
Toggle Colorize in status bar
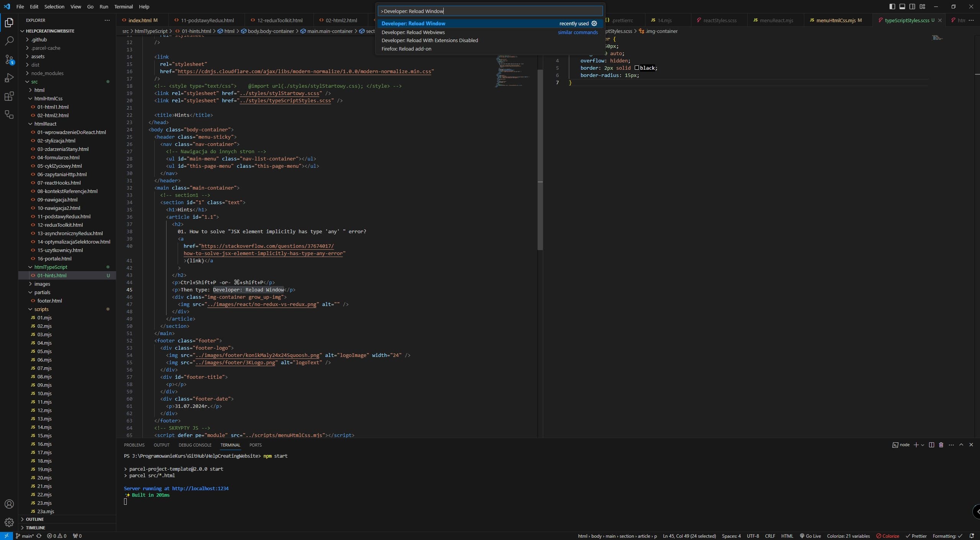coord(887,536)
